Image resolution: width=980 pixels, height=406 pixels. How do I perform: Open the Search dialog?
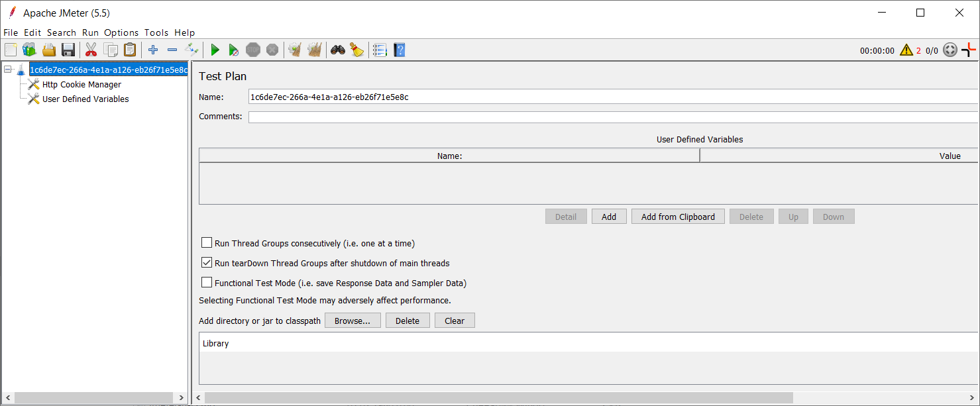tap(337, 49)
